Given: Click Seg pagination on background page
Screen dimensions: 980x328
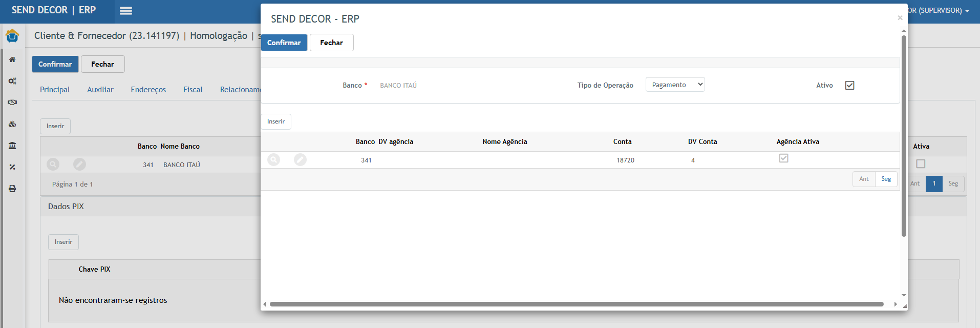Looking at the screenshot, I should (x=953, y=183).
